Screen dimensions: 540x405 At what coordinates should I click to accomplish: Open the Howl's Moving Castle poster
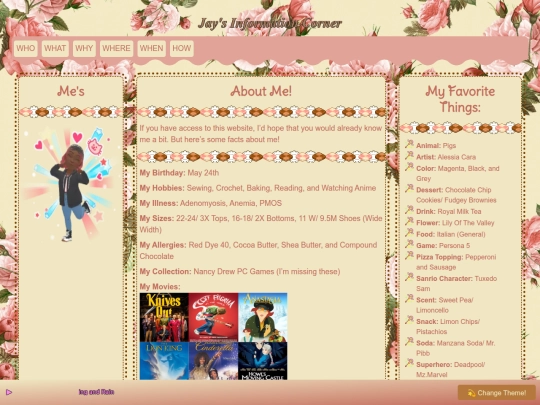tap(262, 361)
